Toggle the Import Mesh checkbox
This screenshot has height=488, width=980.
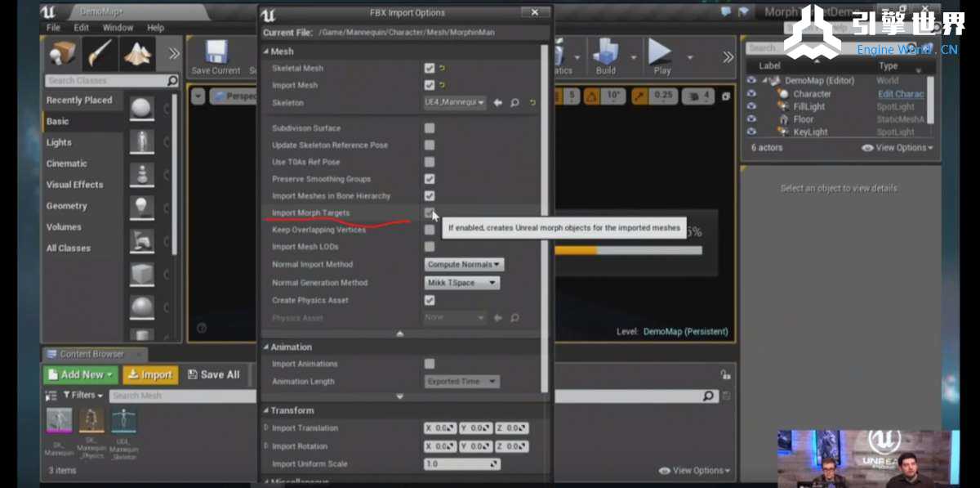pos(430,85)
